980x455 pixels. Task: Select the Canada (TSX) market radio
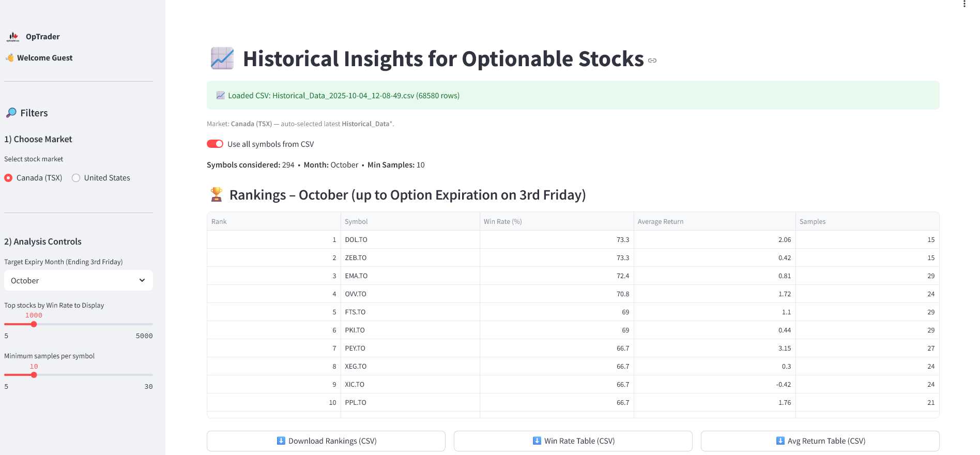click(x=8, y=178)
